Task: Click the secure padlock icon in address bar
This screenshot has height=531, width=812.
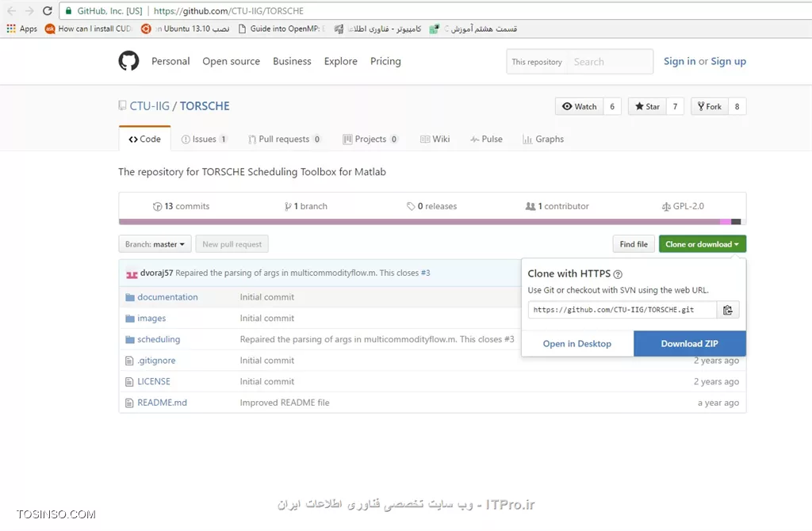Action: 68,11
